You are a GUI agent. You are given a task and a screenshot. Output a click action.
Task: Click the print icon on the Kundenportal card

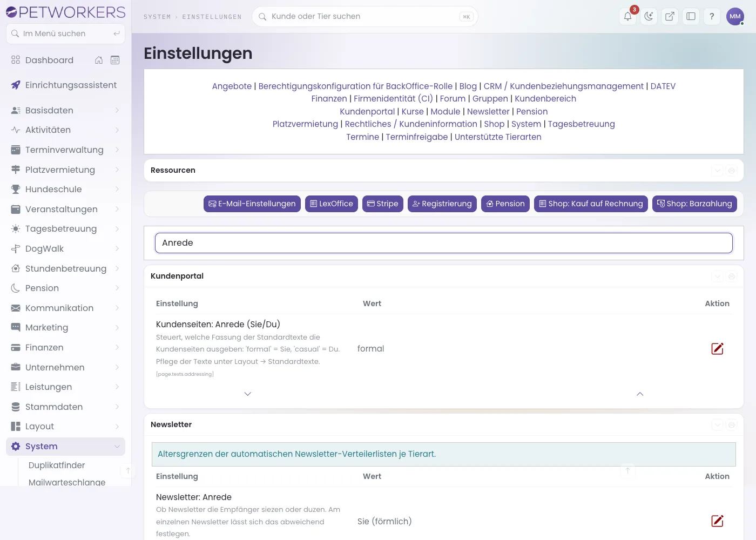732,276
